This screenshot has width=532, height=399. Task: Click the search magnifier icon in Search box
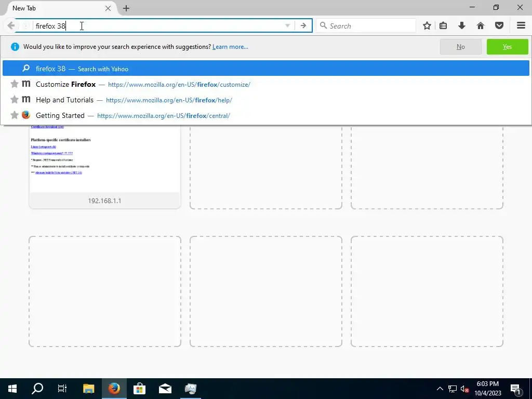click(323, 25)
